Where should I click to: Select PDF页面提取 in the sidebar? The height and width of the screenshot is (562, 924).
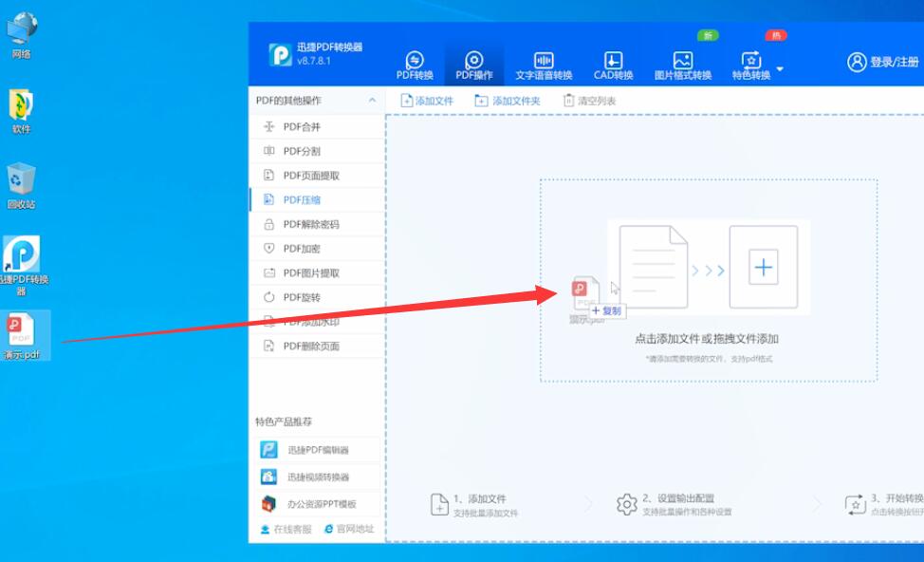tap(317, 175)
